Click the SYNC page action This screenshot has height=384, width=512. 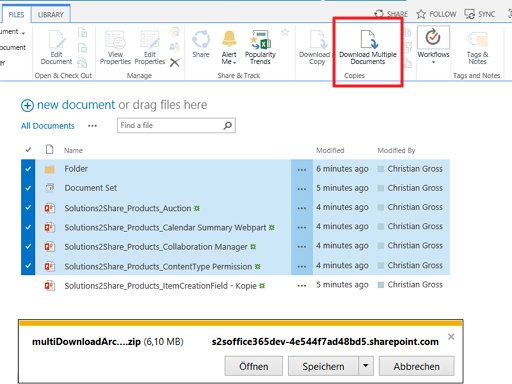coord(480,14)
